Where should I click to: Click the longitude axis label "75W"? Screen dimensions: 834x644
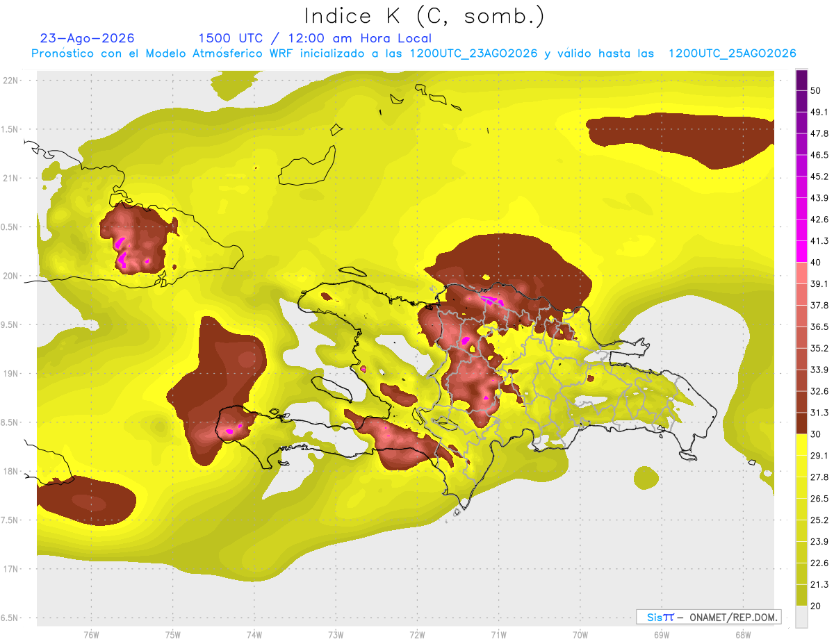[x=172, y=635]
